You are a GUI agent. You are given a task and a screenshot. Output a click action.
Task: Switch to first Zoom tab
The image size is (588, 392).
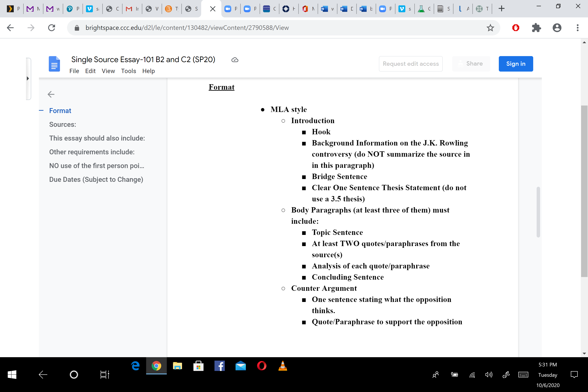click(x=231, y=9)
